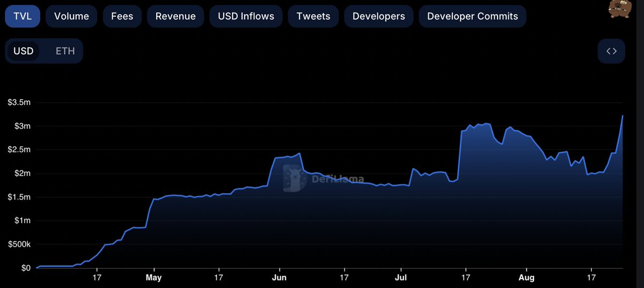
Task: Click the Jun x-axis label
Action: click(279, 278)
